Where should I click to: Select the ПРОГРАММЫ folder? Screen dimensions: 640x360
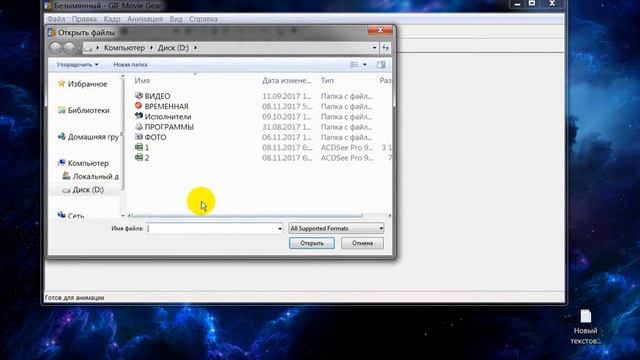169,127
